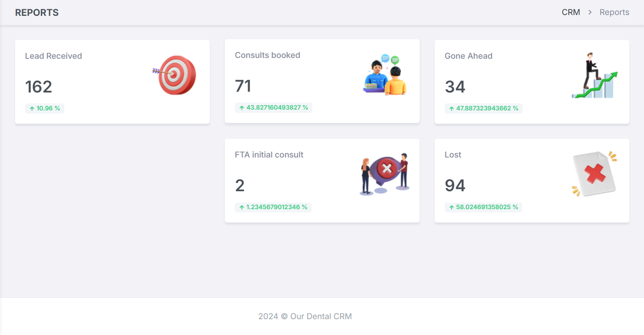Select the Gone Ahead value 34

point(455,87)
